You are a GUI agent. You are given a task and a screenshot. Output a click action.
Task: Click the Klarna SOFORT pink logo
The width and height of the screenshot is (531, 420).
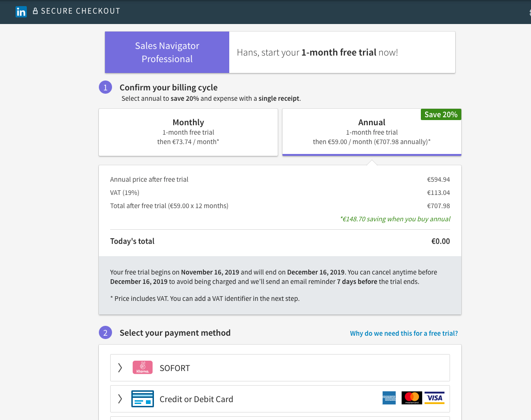click(143, 367)
